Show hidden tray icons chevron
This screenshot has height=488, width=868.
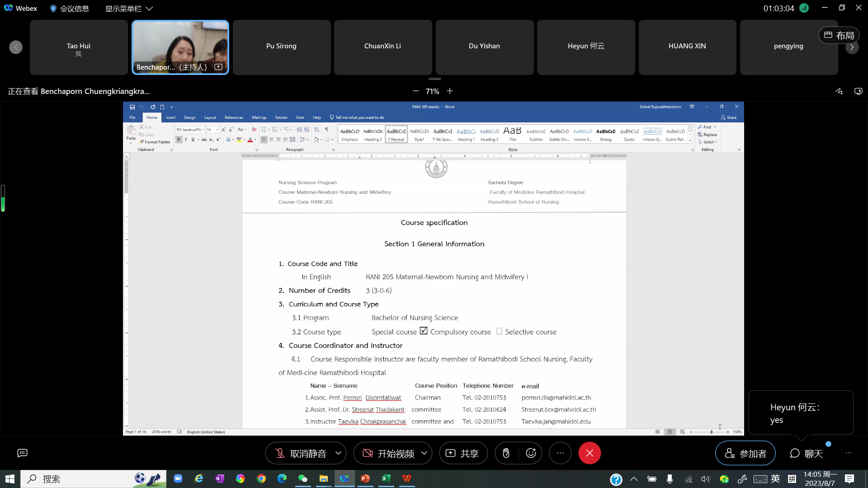(x=634, y=479)
